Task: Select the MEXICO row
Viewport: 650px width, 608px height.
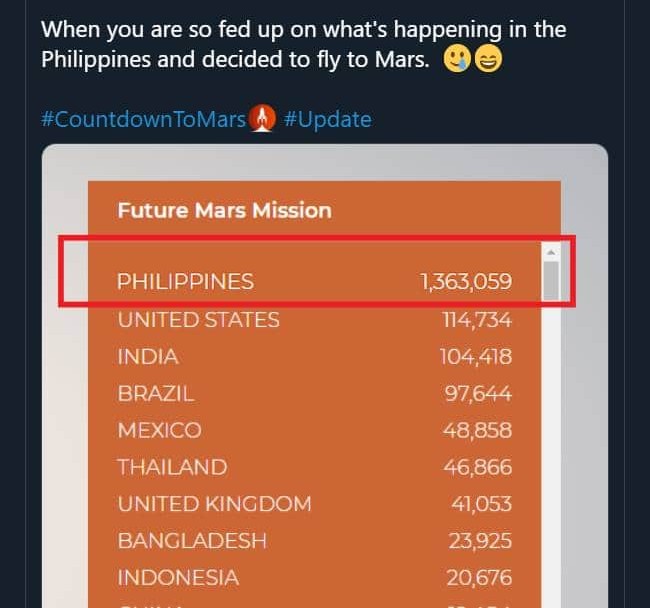Action: pos(315,430)
